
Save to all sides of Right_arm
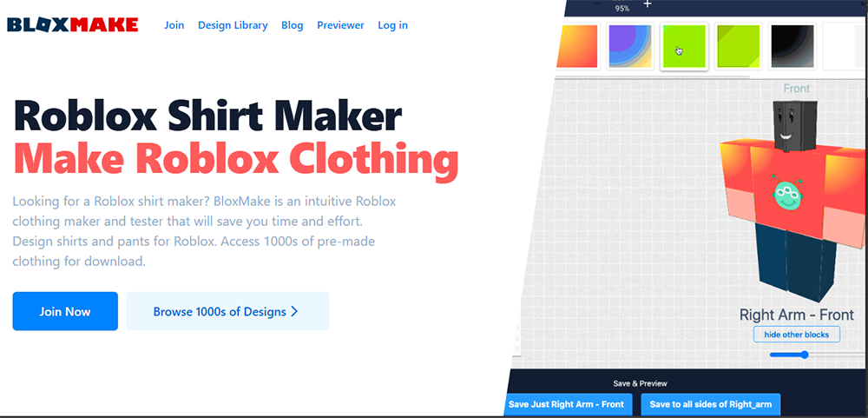click(710, 404)
